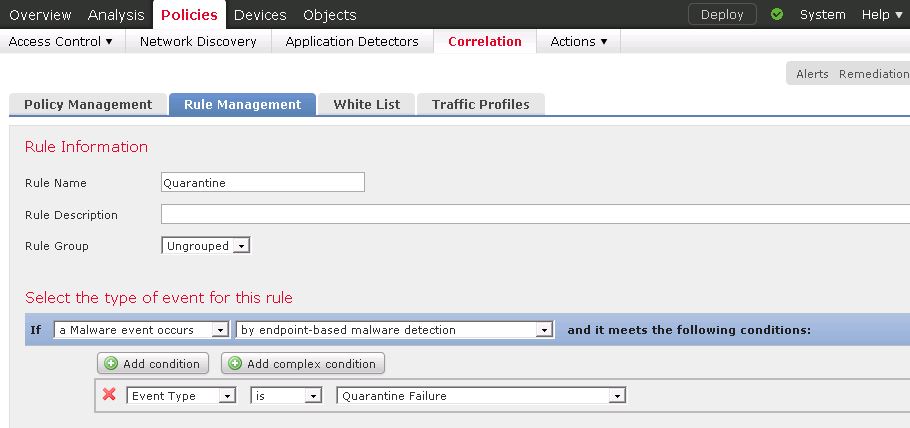
Task: Open the Rule Group Ungrouped dropdown
Action: pyautogui.click(x=205, y=246)
